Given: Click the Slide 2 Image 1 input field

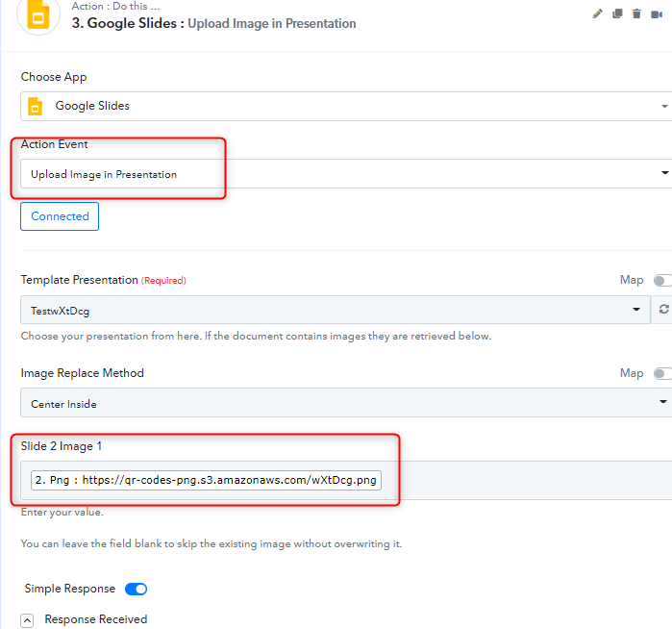Looking at the screenshot, I should [x=346, y=480].
